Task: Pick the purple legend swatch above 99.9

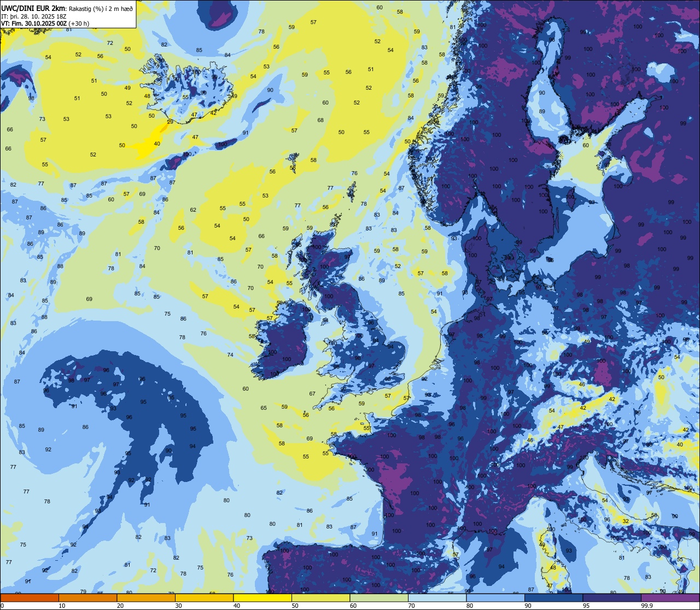Action: [670, 597]
